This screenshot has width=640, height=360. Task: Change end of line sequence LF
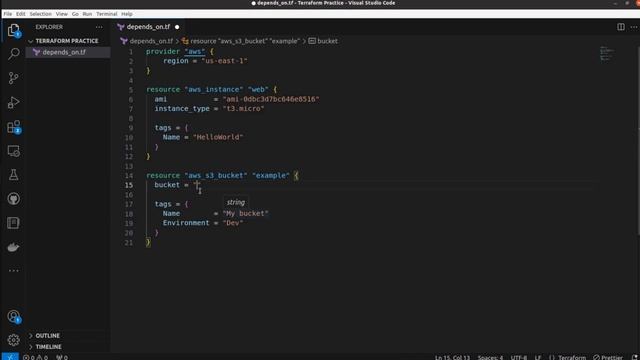point(538,358)
